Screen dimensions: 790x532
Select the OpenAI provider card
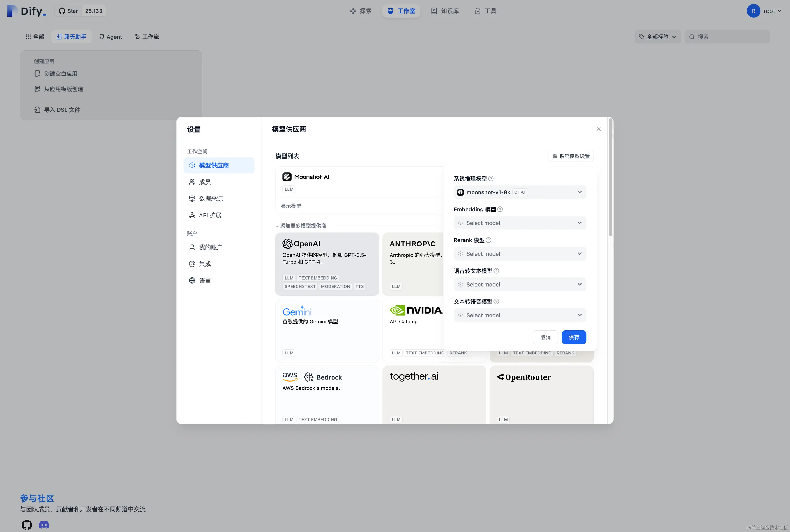coord(327,264)
